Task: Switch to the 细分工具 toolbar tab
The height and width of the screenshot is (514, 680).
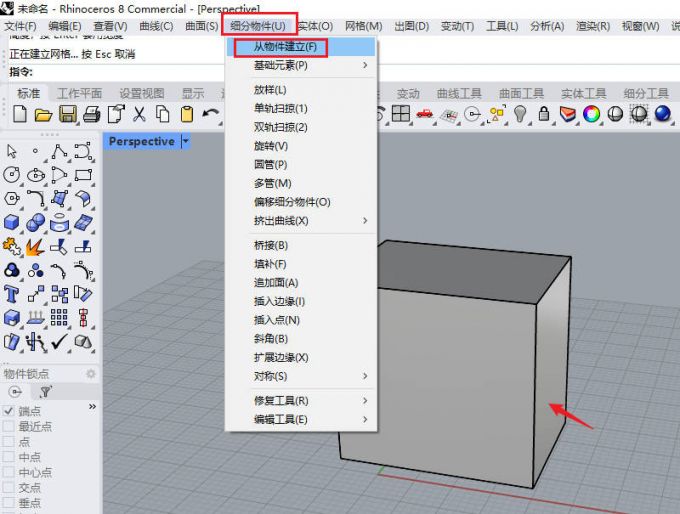Action: coord(646,93)
